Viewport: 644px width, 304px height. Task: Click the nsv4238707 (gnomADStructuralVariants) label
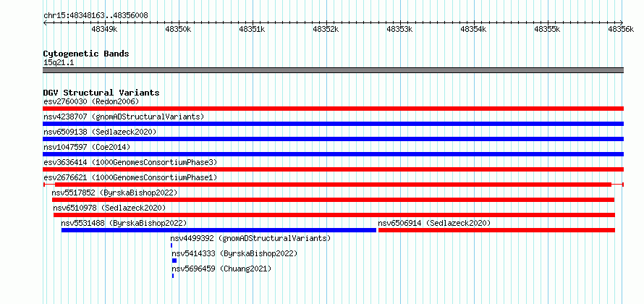124,117
